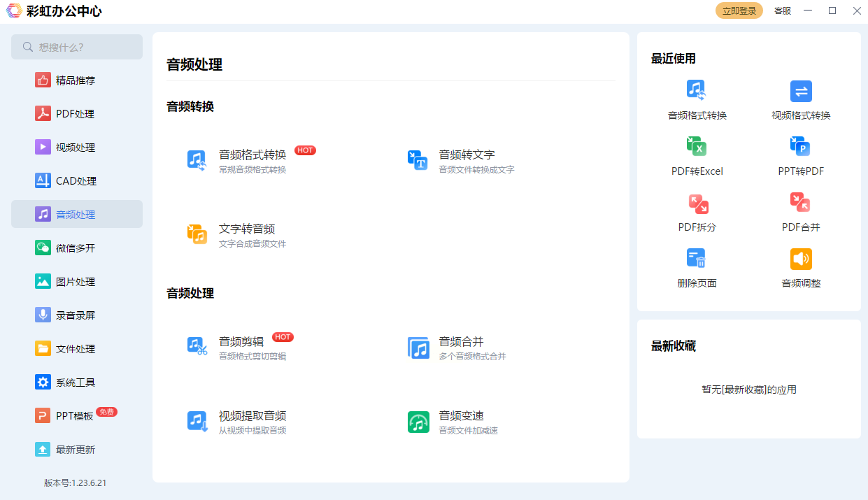The width and height of the screenshot is (868, 500).
Task: Open the 音频转文字 tool
Action: pyautogui.click(x=467, y=161)
